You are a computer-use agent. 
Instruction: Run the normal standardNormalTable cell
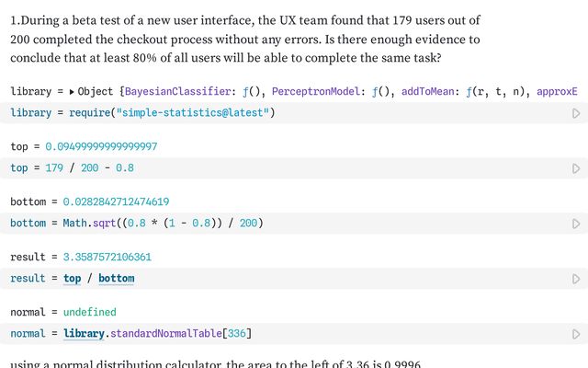pyautogui.click(x=576, y=334)
